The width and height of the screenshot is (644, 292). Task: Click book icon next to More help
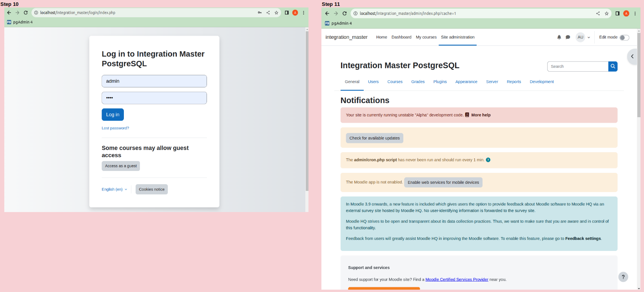pos(467,115)
